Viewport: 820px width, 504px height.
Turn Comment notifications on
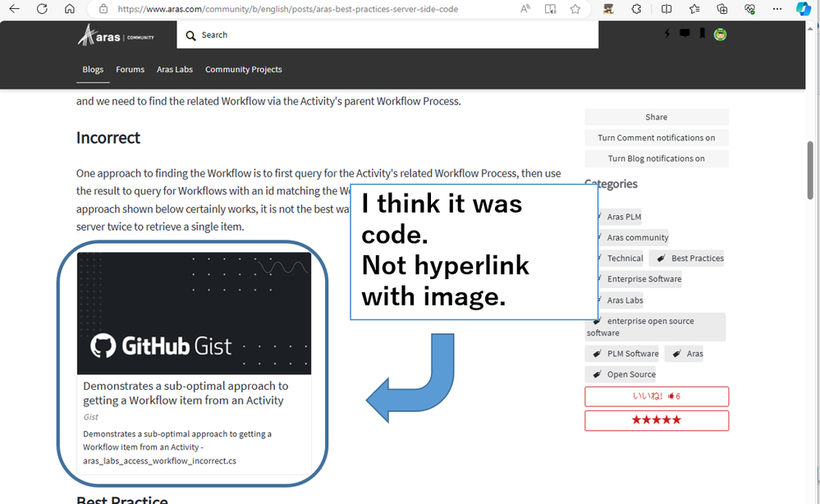(x=657, y=138)
